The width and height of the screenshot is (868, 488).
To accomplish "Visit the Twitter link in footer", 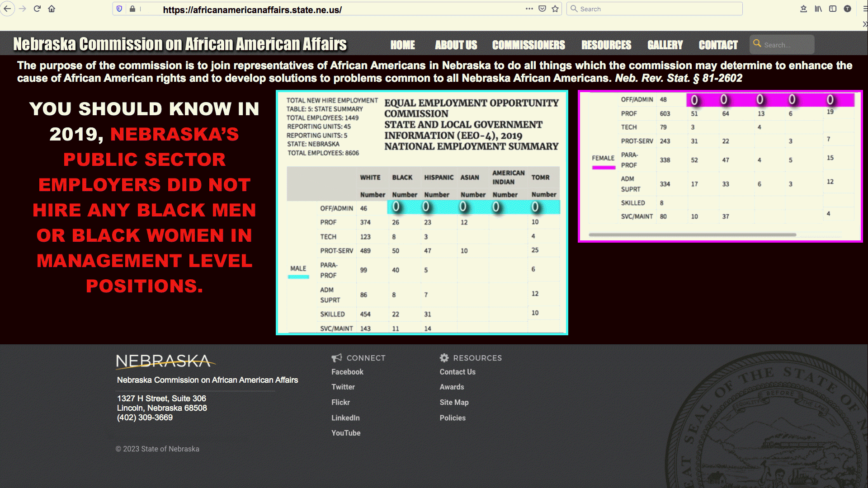I will 343,387.
